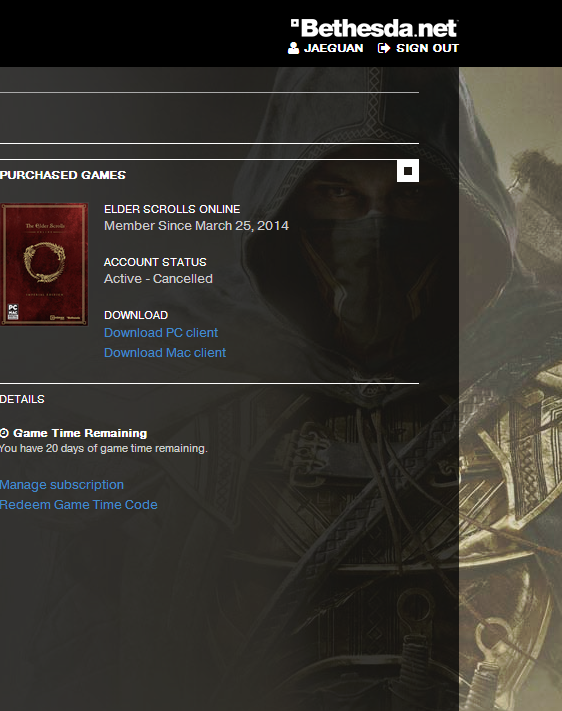Click the Active - Cancelled account status text
The width and height of the screenshot is (562, 711).
pyautogui.click(x=158, y=278)
